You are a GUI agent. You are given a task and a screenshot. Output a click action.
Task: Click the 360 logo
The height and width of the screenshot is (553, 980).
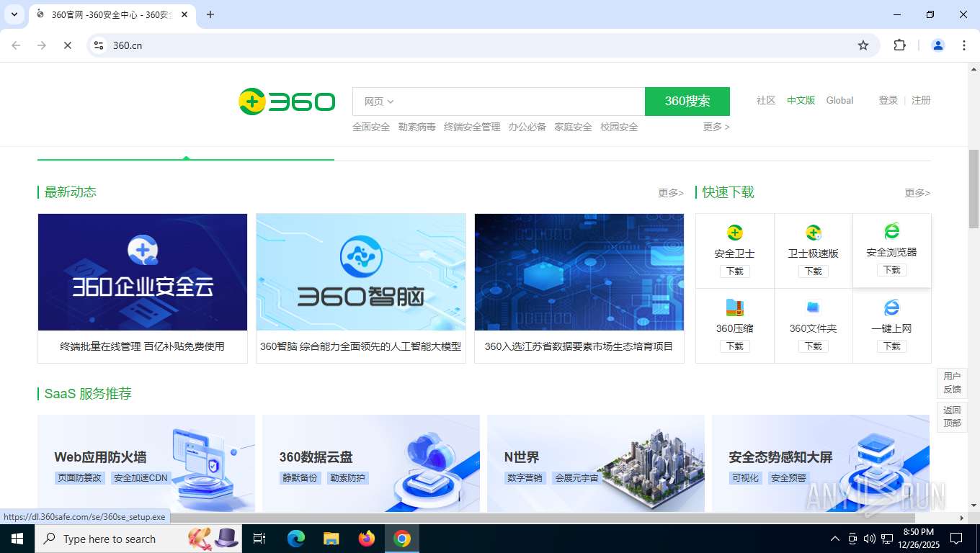coord(287,102)
